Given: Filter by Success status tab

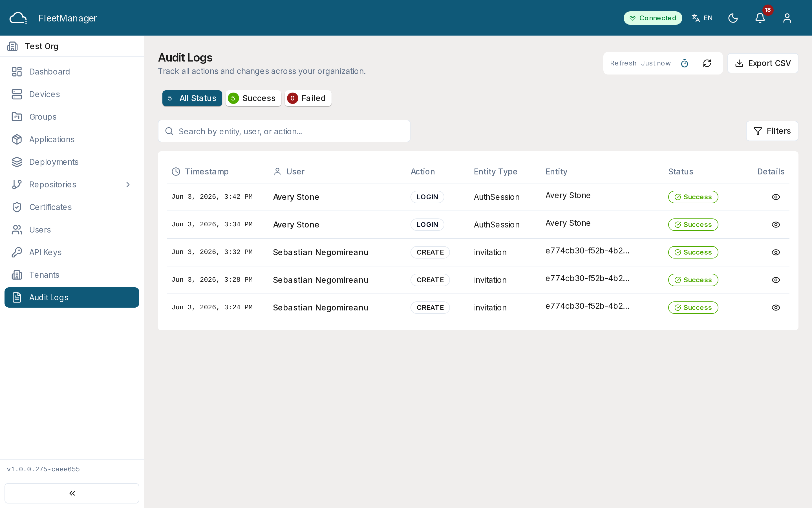Looking at the screenshot, I should click(x=253, y=98).
